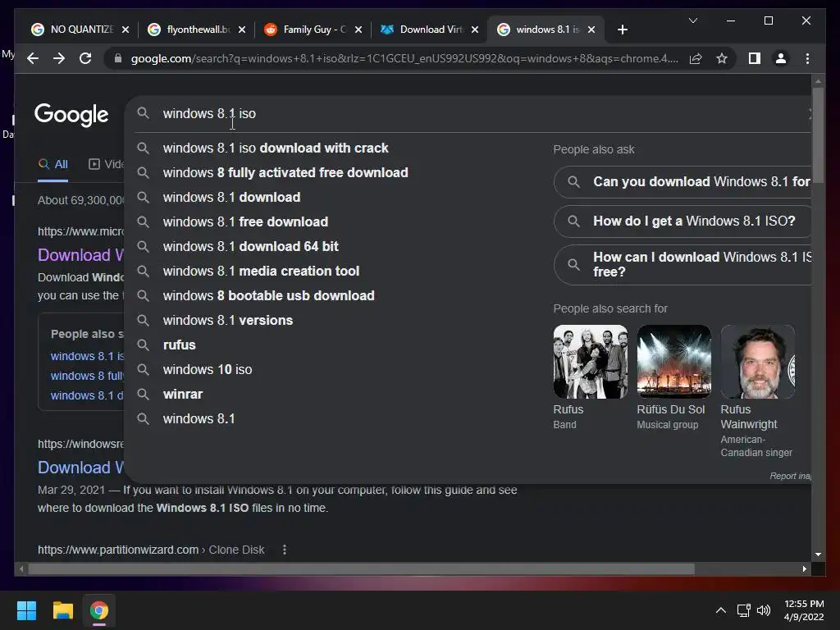This screenshot has width=840, height=630.
Task: Close the NO QUANTIZE tab
Action: tap(126, 30)
